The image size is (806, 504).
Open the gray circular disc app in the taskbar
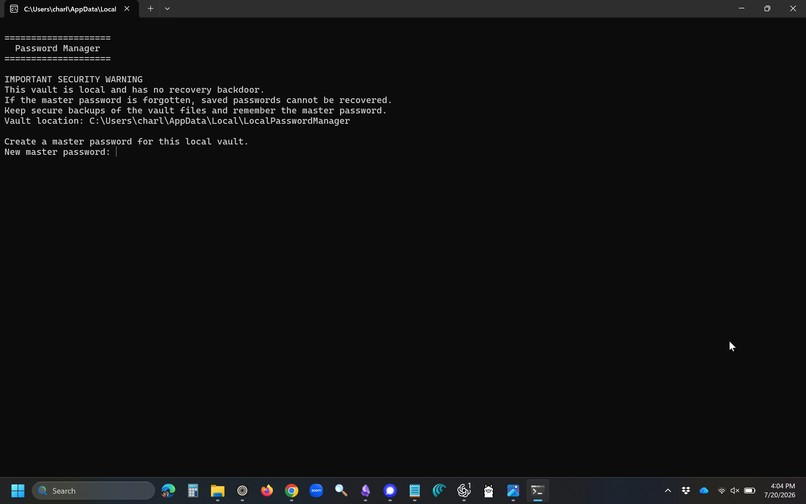click(x=242, y=491)
